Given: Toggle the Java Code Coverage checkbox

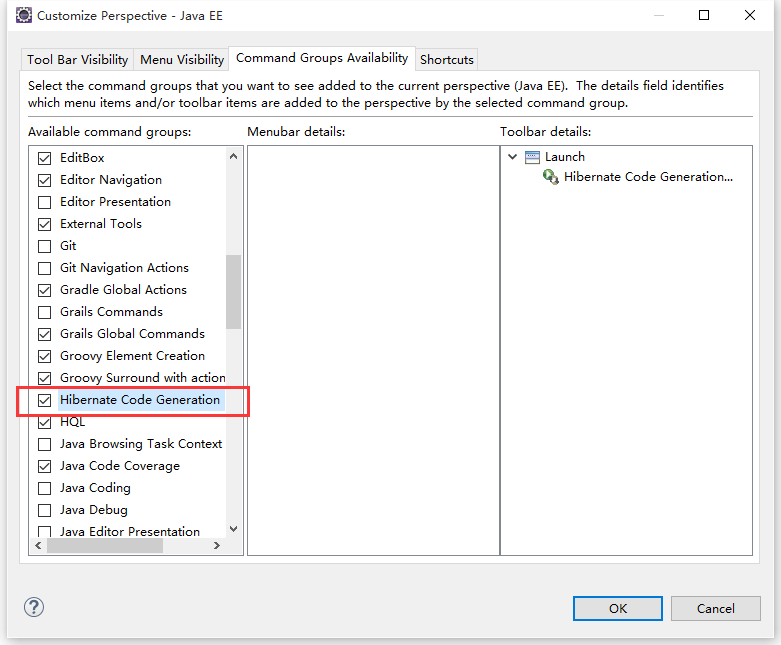Looking at the screenshot, I should pos(44,466).
